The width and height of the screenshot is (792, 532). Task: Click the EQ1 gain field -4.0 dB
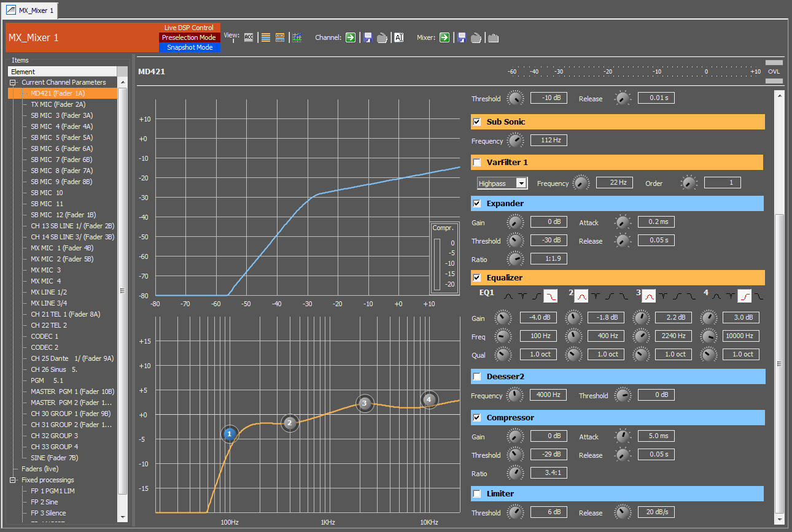(538, 317)
